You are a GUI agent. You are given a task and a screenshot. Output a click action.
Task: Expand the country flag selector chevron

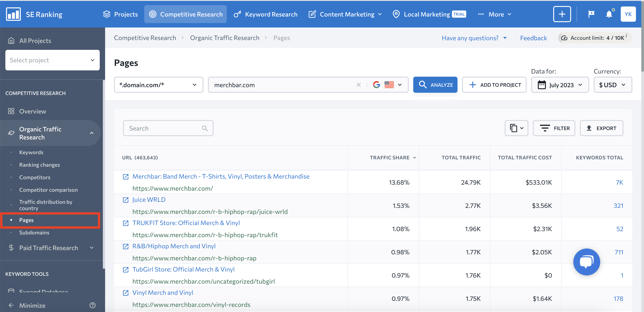coord(400,85)
